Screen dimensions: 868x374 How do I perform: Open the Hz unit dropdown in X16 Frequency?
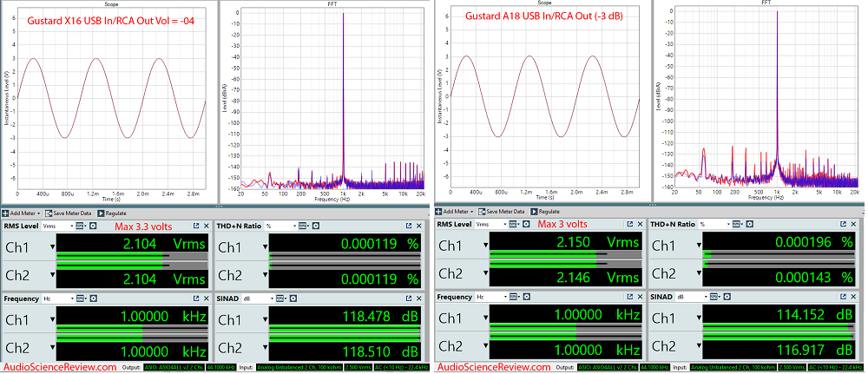coord(58,299)
